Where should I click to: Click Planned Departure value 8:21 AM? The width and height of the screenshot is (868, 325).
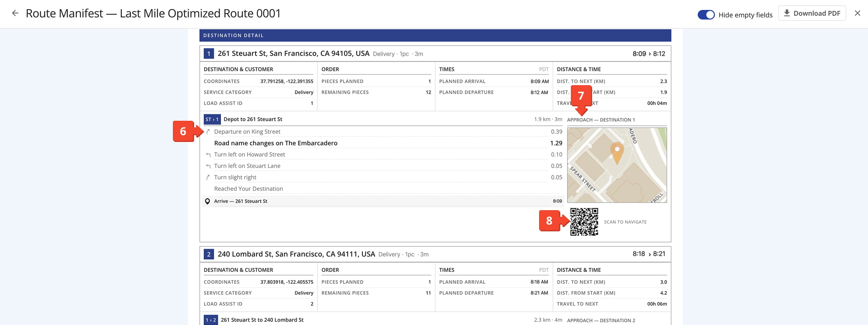tap(539, 293)
